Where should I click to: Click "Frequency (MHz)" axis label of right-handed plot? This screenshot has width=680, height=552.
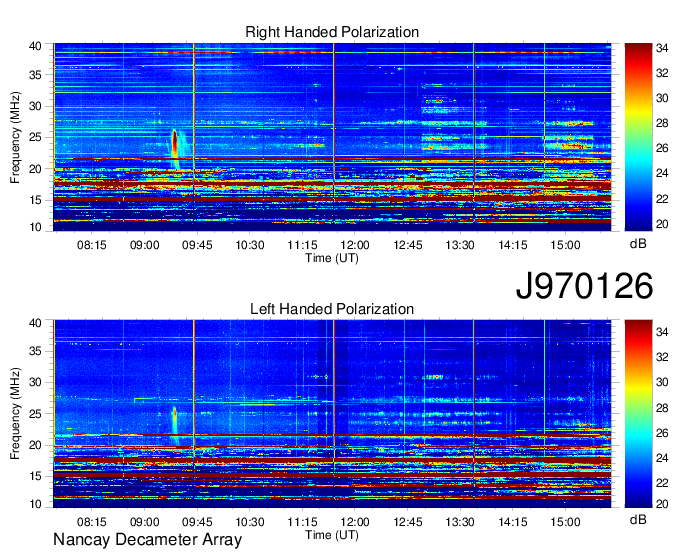click(x=15, y=137)
